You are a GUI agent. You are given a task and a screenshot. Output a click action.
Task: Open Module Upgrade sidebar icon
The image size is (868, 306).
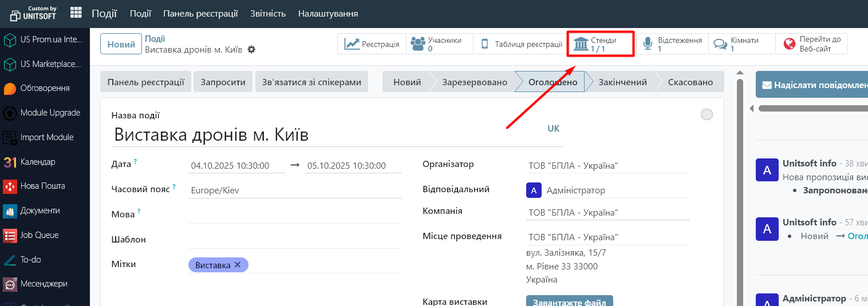tap(10, 113)
